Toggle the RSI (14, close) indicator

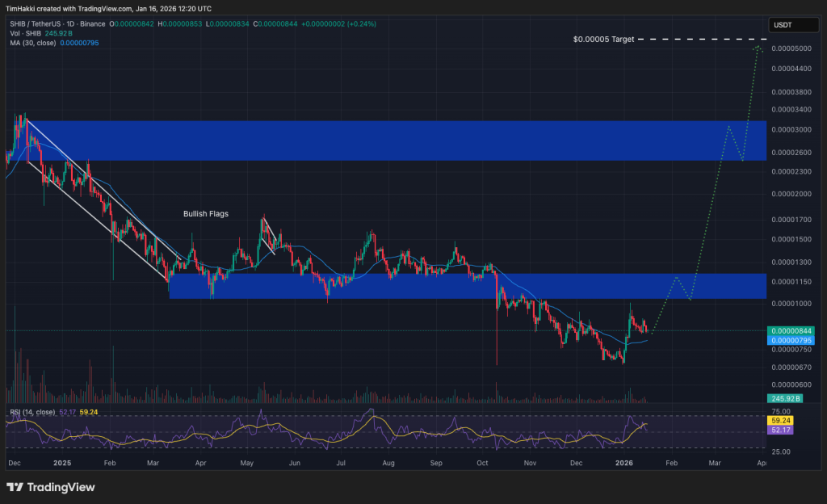click(32, 412)
